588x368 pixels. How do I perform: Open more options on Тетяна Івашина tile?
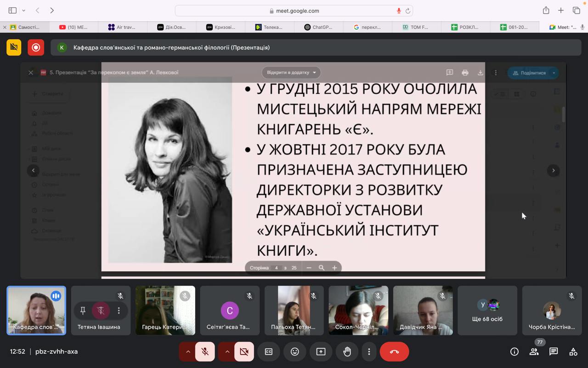point(119,310)
